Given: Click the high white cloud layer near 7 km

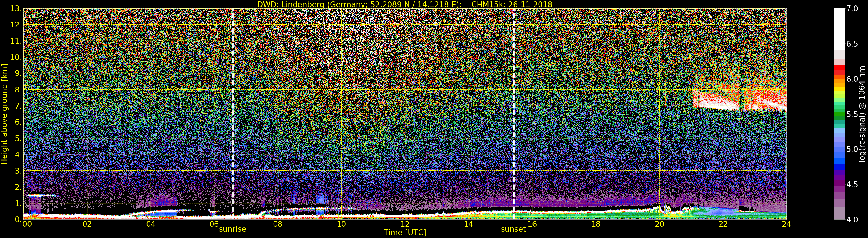Looking at the screenshot, I should 718,104.
